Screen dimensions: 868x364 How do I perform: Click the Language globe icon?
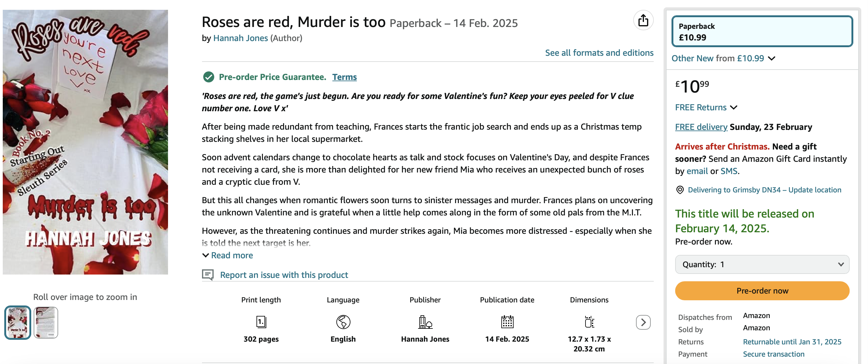(x=343, y=322)
